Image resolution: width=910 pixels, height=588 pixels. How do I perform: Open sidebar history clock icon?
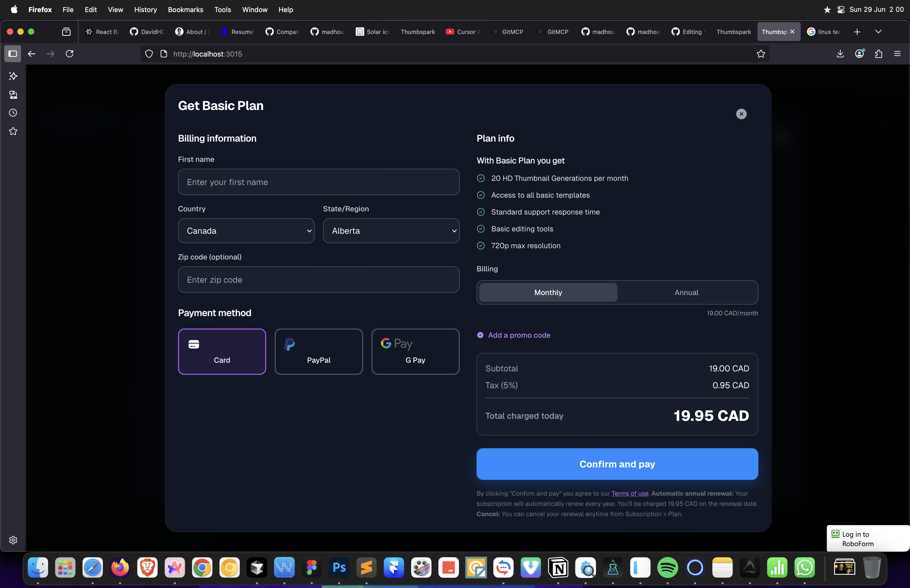(x=13, y=113)
